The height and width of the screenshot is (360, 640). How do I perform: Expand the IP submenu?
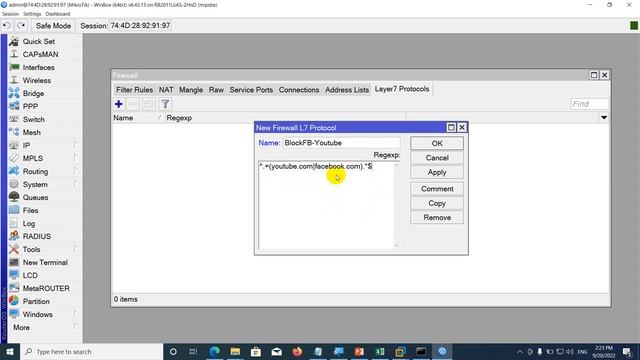pos(76,145)
